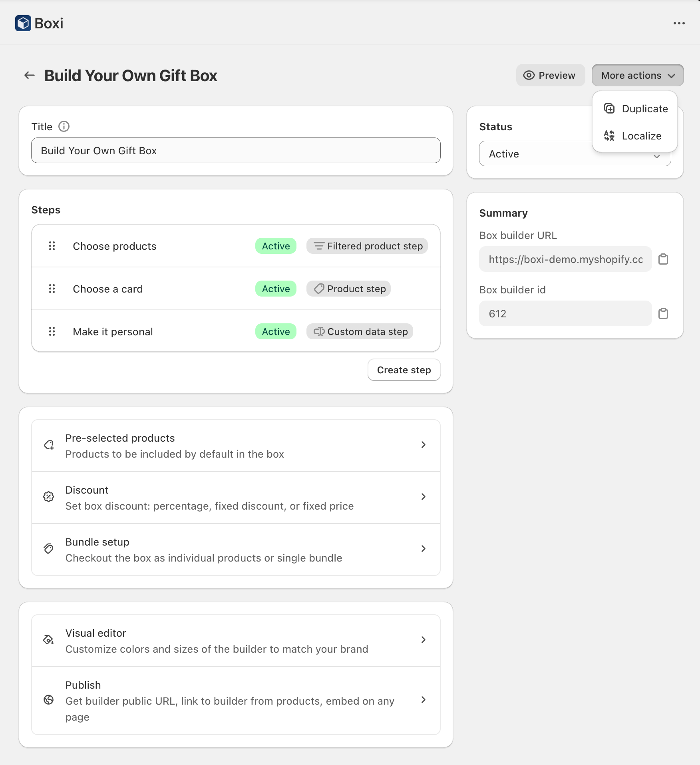Click the Boxi logo icon
Screen dimensions: 700x765
click(x=23, y=23)
